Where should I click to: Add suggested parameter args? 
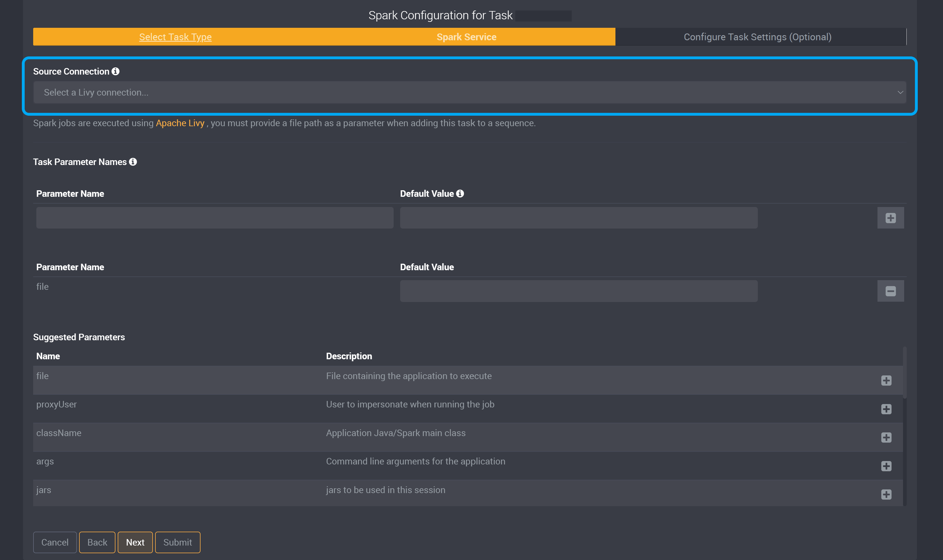[x=886, y=466]
